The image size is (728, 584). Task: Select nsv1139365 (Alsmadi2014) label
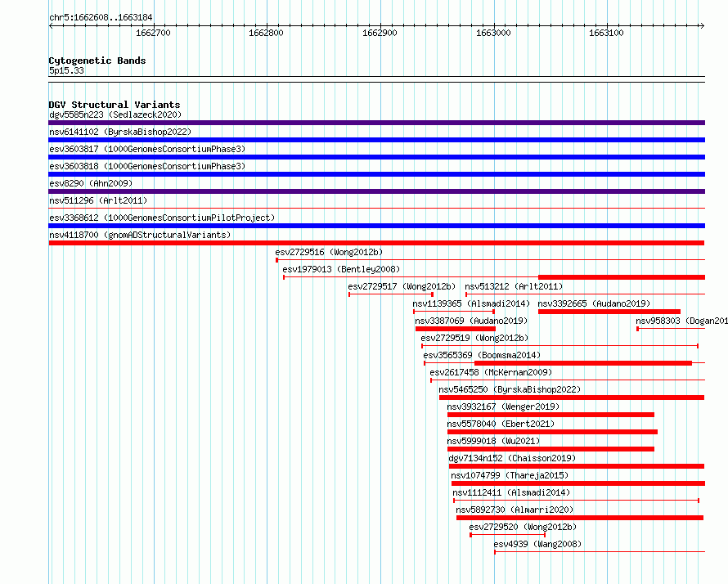click(471, 303)
